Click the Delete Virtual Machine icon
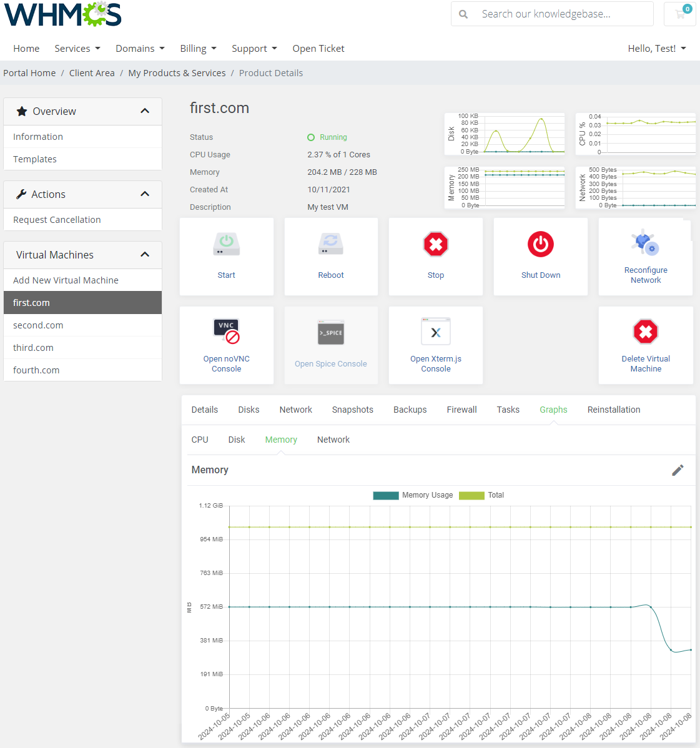The height and width of the screenshot is (748, 700). click(x=646, y=332)
